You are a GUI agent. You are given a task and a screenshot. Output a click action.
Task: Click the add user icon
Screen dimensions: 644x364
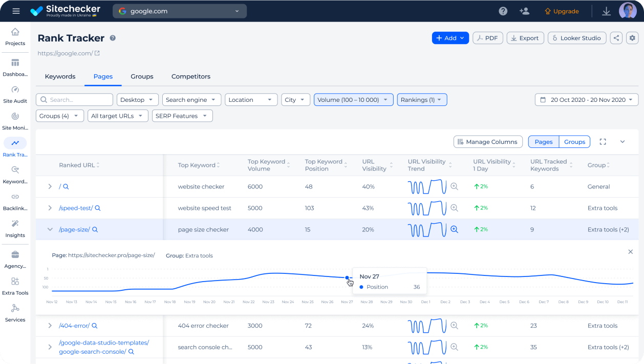[x=524, y=11]
